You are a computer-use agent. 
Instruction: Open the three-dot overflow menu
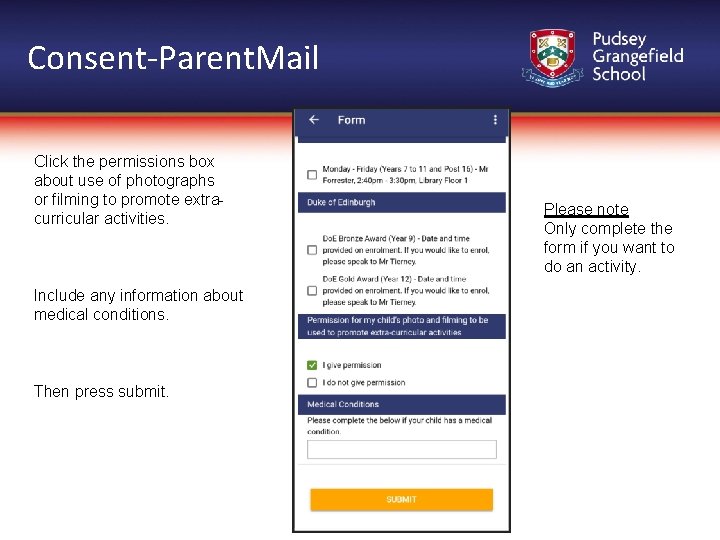coord(495,120)
